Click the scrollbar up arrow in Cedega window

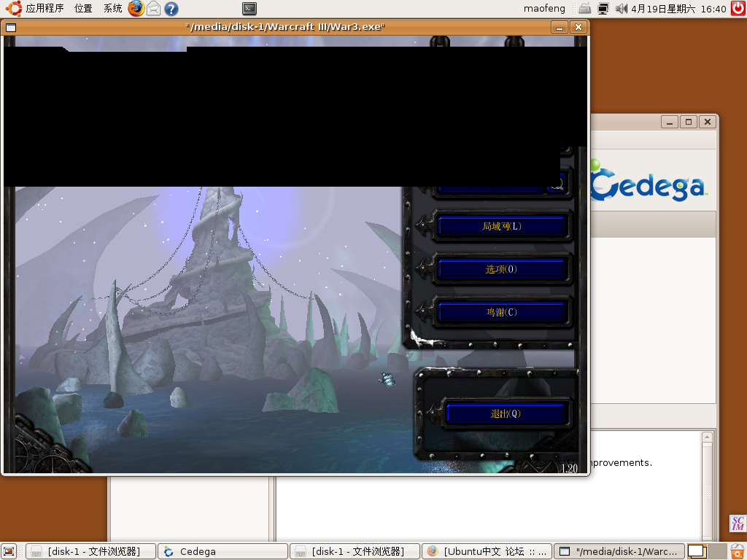pos(708,437)
